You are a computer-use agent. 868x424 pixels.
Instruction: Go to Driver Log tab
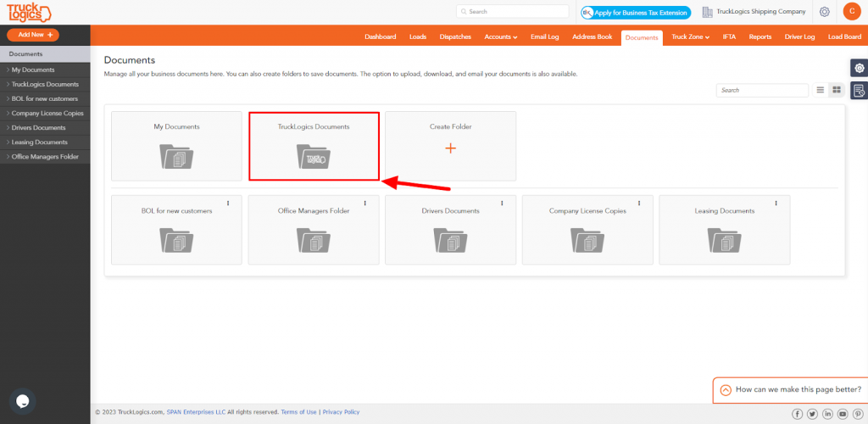tap(800, 37)
